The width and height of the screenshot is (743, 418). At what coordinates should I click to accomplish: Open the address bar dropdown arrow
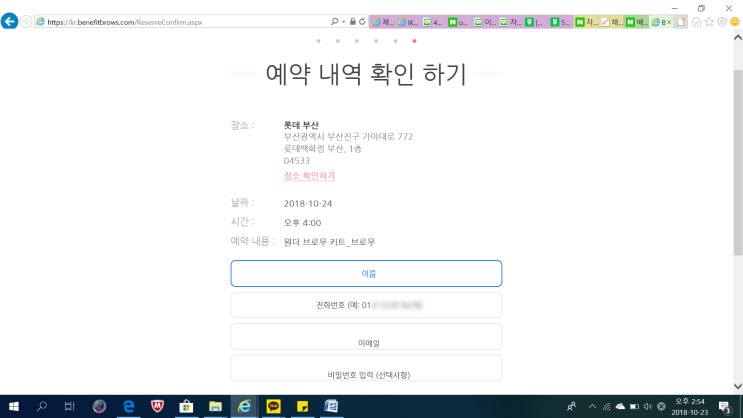coord(344,22)
